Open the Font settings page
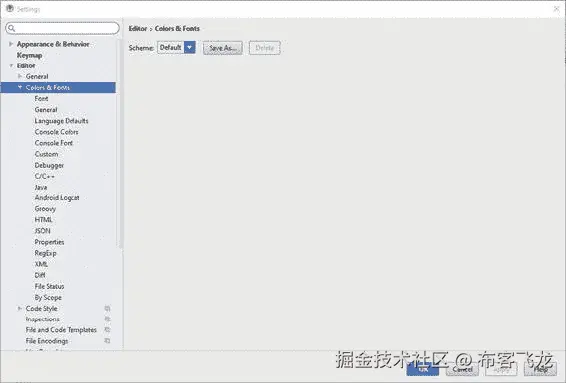566x383 pixels. 42,99
